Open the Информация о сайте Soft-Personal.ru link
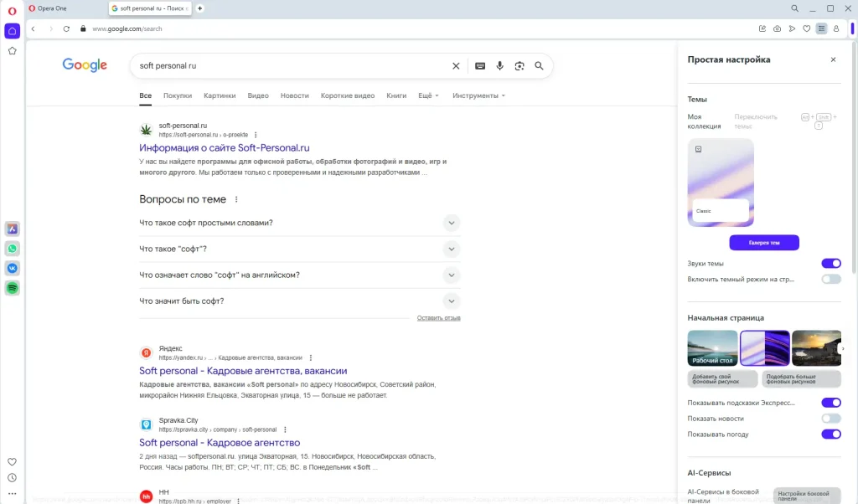858x504 pixels. [x=224, y=148]
